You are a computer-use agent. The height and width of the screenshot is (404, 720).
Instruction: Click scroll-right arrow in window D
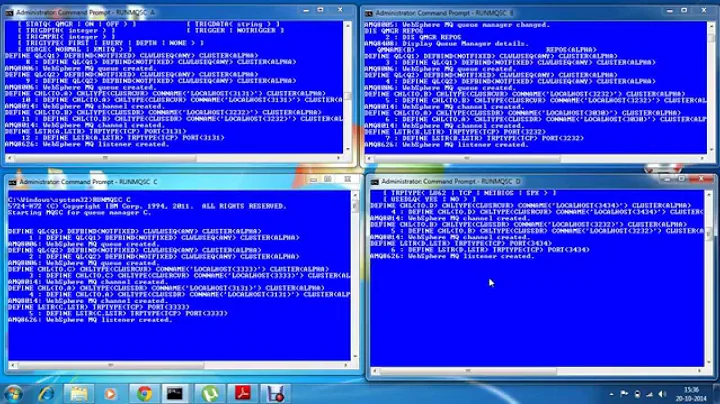click(x=700, y=371)
